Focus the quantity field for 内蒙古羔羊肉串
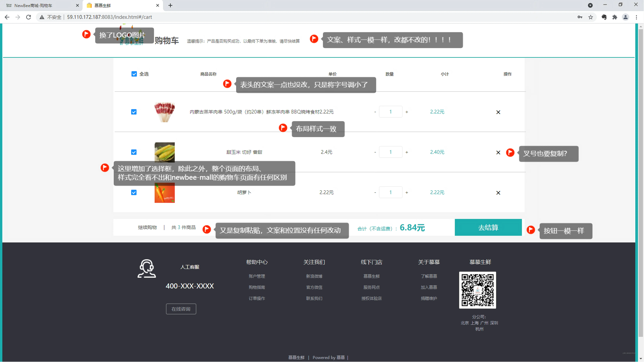Screen dimensions: 644x362 391,112
